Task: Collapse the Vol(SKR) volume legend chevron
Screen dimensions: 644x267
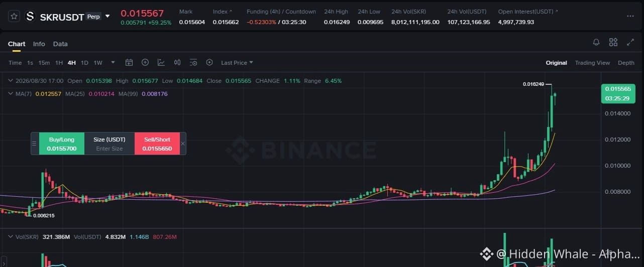Action: point(11,236)
